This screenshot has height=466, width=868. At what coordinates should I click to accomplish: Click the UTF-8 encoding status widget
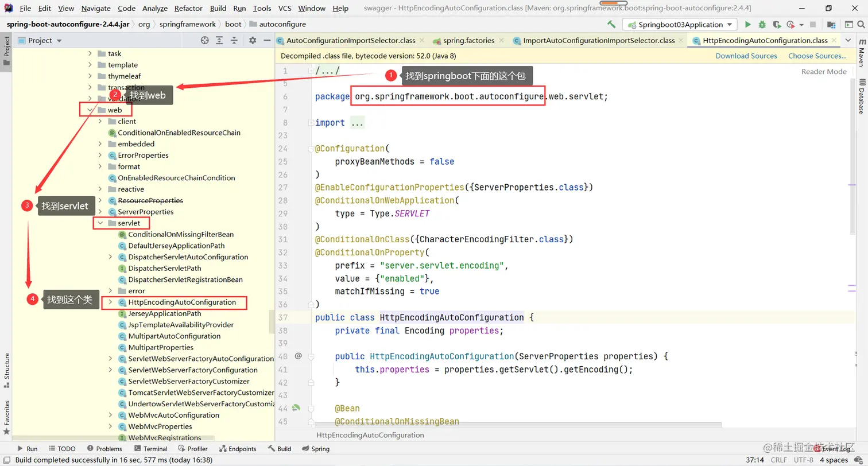(x=804, y=460)
